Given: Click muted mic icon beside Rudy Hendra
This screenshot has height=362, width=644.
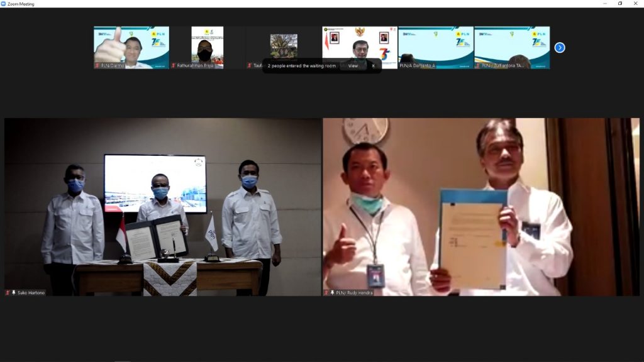Looking at the screenshot, I should pyautogui.click(x=326, y=292).
